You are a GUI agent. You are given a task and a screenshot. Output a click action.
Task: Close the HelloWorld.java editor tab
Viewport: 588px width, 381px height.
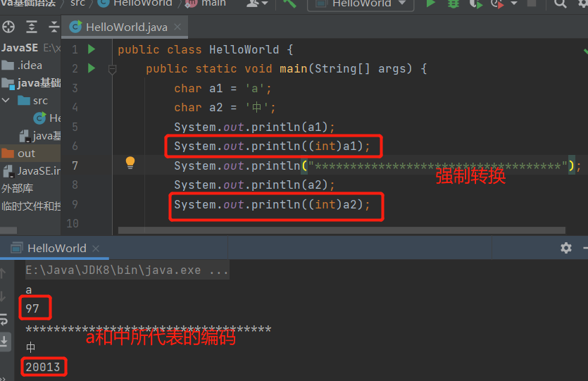coord(177,27)
